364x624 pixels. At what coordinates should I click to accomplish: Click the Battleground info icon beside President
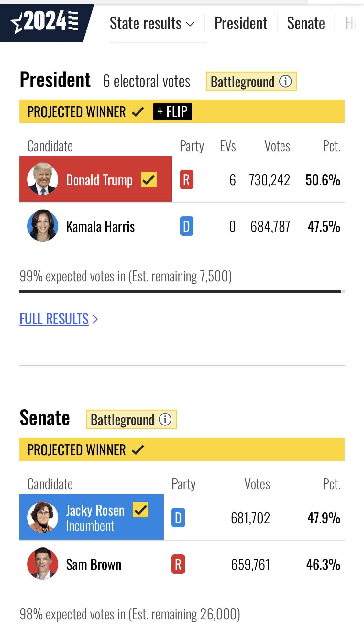pos(285,81)
